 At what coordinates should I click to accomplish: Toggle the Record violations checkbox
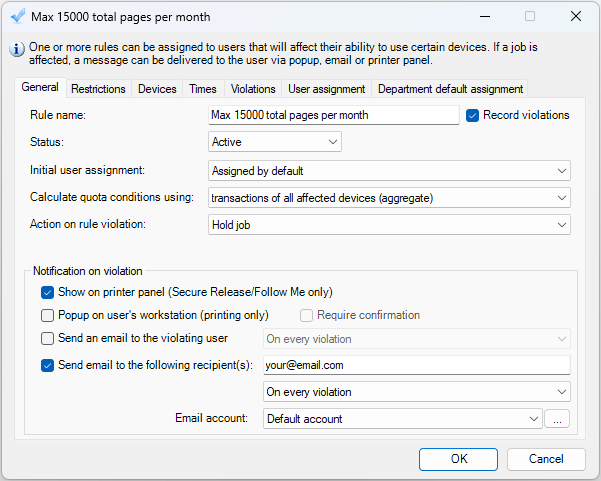click(472, 115)
